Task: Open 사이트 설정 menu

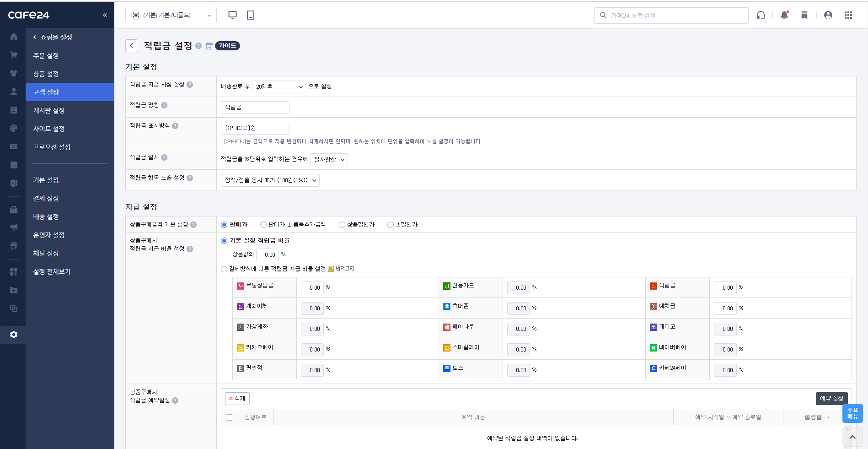Action: click(x=48, y=129)
